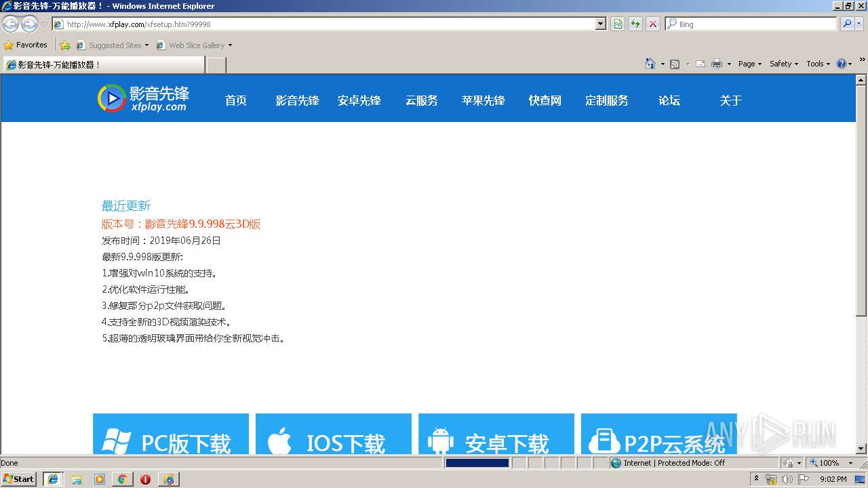Click the line 1.增强对win10系统的支持。
Screen dimensions: 868x488
click(x=159, y=273)
